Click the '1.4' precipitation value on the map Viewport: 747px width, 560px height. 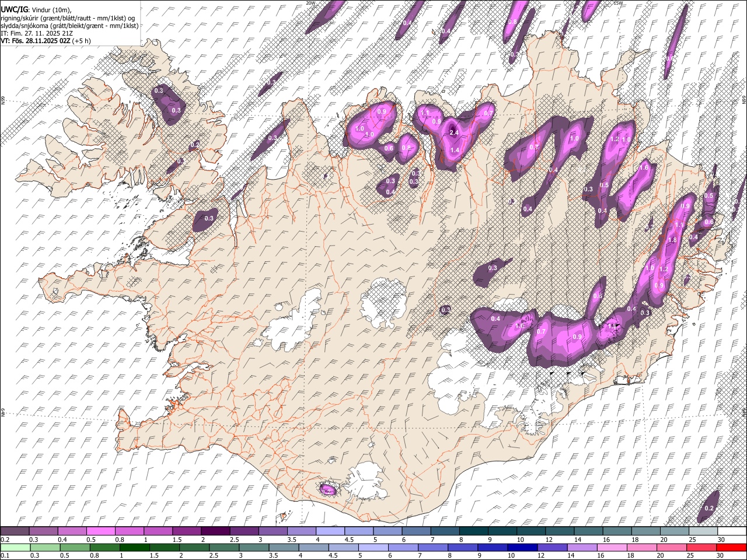455,150
